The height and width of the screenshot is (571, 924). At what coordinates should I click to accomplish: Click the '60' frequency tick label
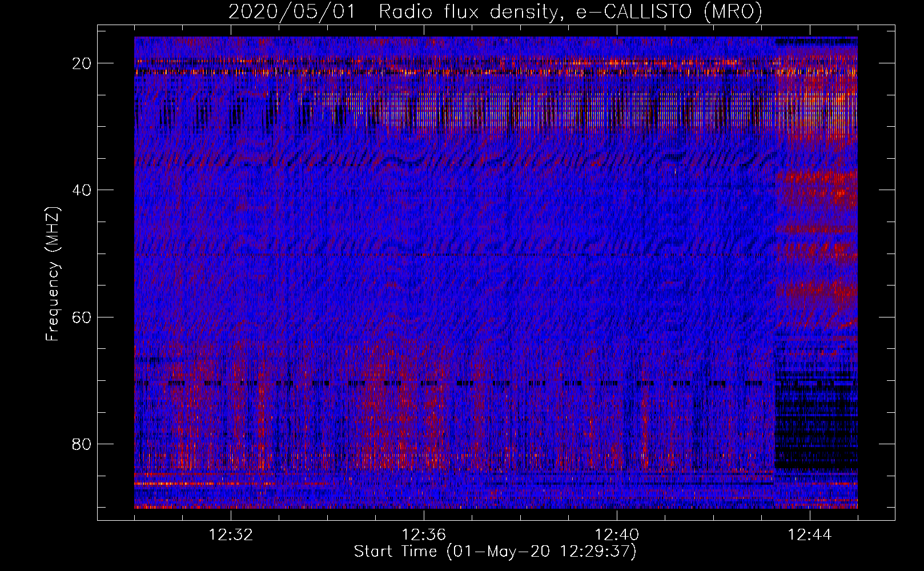tap(82, 317)
